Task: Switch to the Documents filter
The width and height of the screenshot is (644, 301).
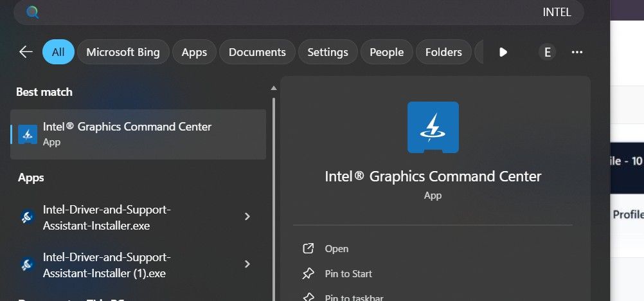Action: pyautogui.click(x=257, y=52)
